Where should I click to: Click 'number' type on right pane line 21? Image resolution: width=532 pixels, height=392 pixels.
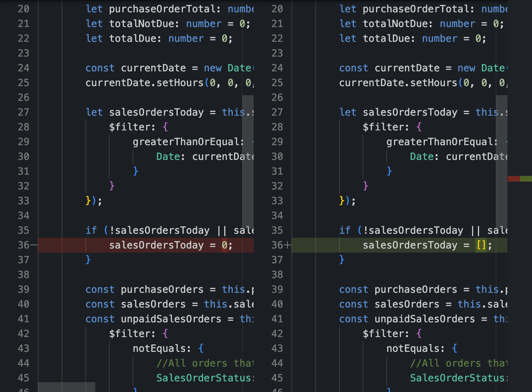point(457,24)
